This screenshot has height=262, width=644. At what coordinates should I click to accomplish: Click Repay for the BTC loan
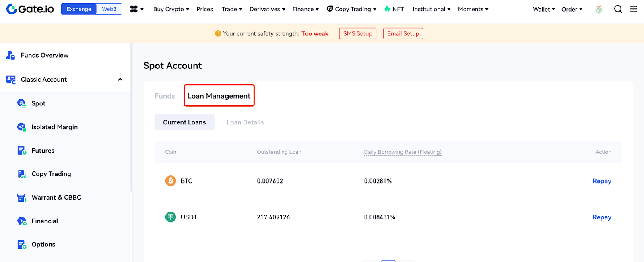602,181
